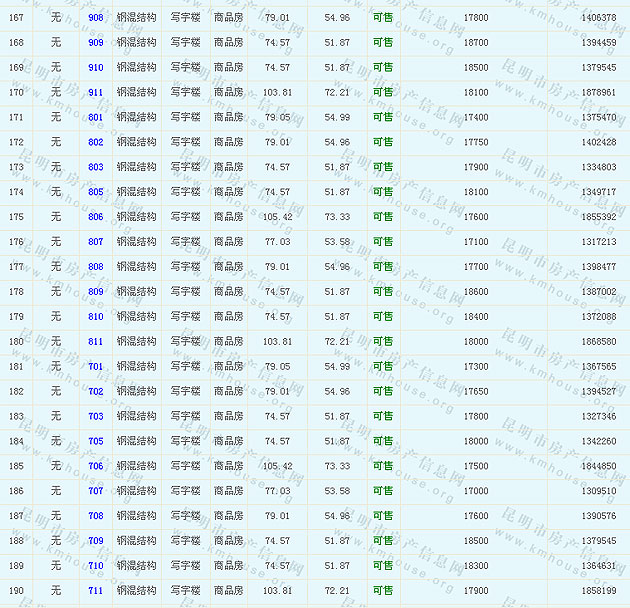
Task: Open room 908 link
Action: (95, 18)
